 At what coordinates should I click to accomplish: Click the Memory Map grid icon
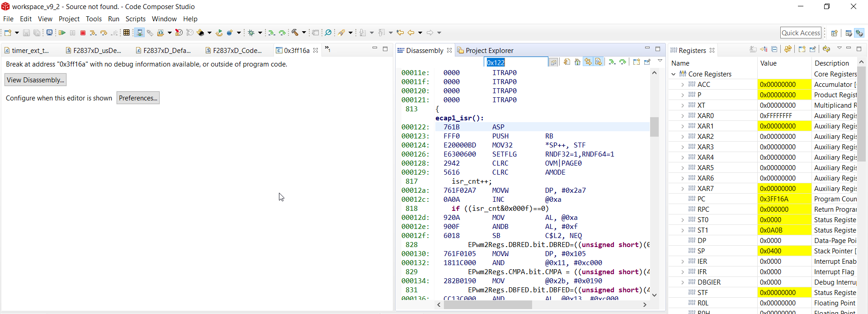[127, 33]
